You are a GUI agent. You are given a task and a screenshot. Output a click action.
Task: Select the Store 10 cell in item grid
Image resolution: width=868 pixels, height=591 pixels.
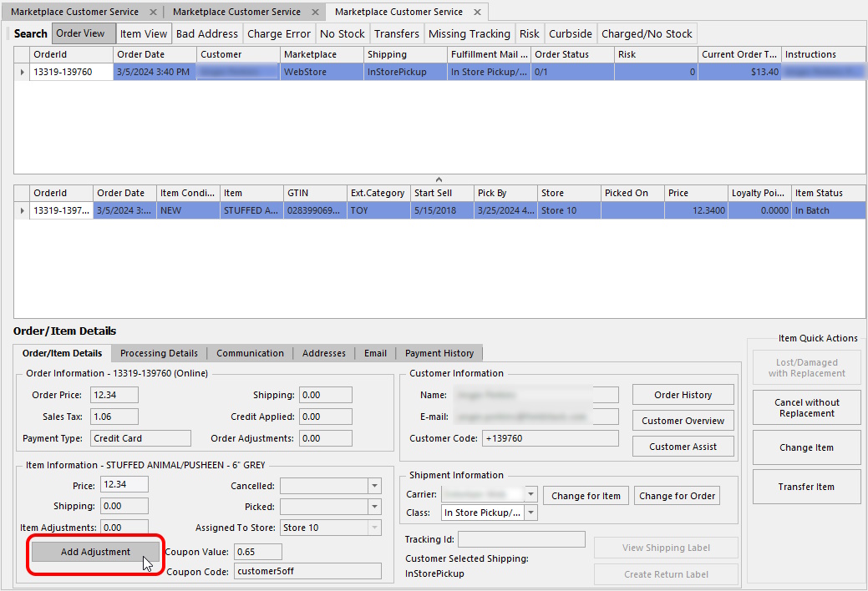(x=569, y=211)
